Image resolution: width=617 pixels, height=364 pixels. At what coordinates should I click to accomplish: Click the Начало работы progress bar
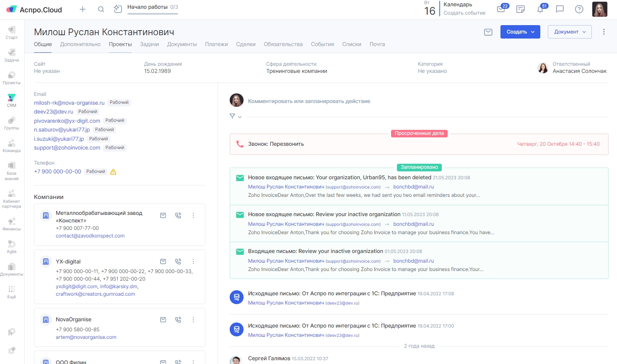click(x=153, y=13)
